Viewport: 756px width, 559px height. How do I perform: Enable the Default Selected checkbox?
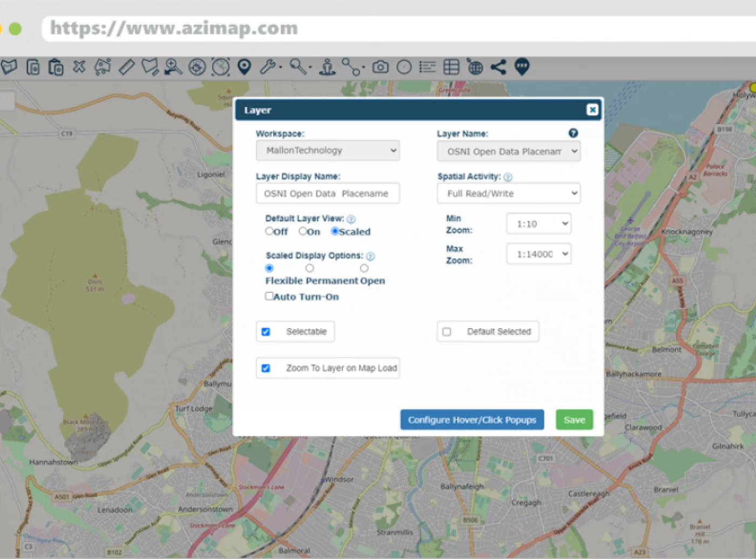click(x=447, y=332)
